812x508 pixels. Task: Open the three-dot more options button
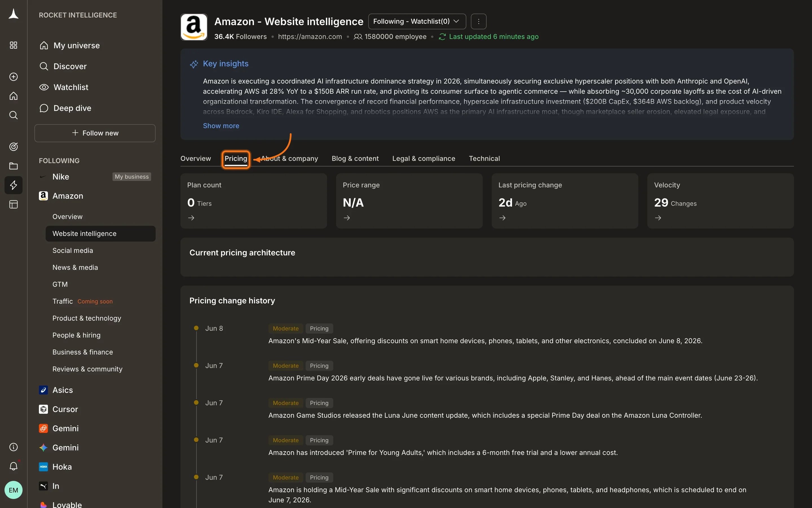click(x=478, y=21)
